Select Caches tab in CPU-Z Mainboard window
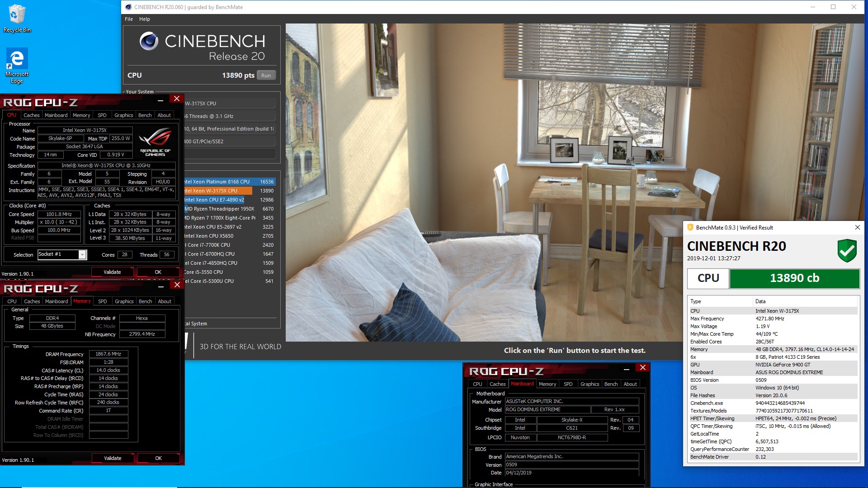Viewport: 868px width, 488px height. (x=498, y=384)
